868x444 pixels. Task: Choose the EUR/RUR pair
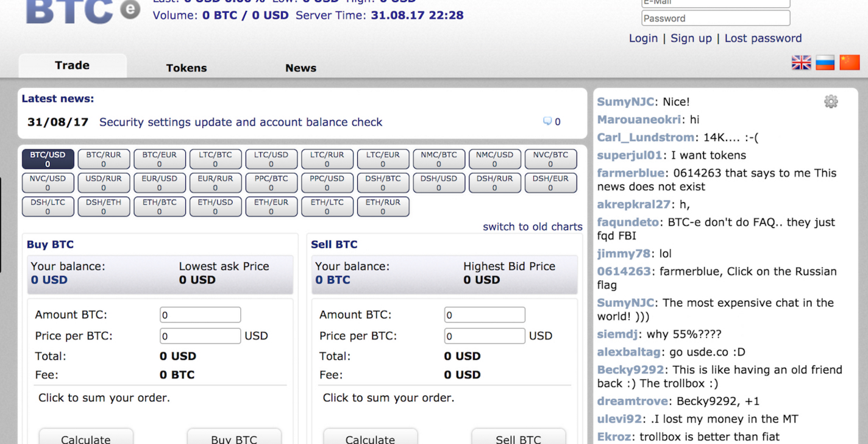(x=216, y=183)
